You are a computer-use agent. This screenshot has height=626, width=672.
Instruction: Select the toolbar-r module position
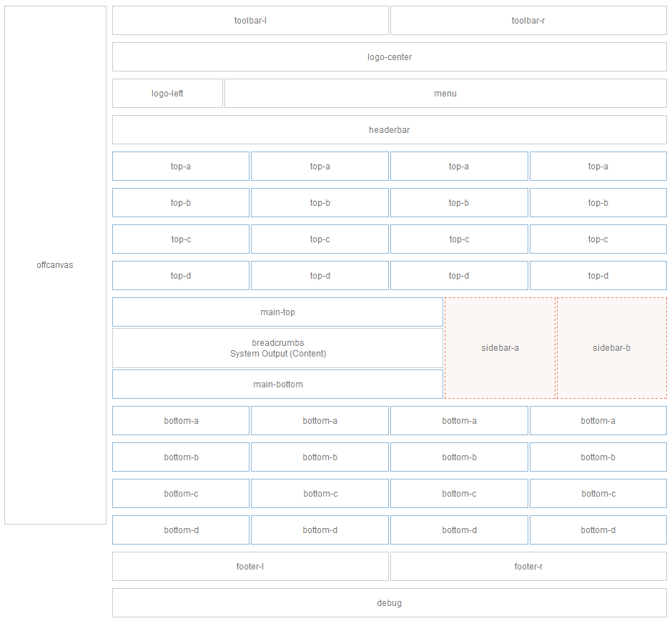[528, 21]
